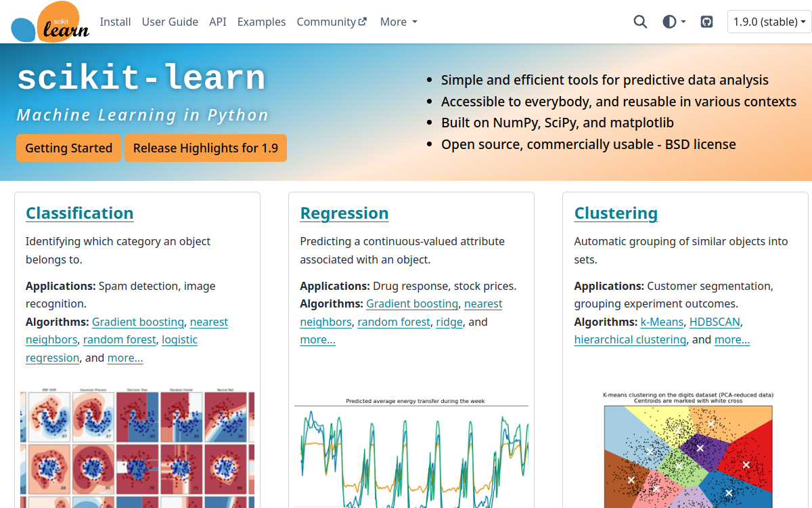Toggle the light/dark theme switcher
The image size is (812, 508).
(674, 22)
